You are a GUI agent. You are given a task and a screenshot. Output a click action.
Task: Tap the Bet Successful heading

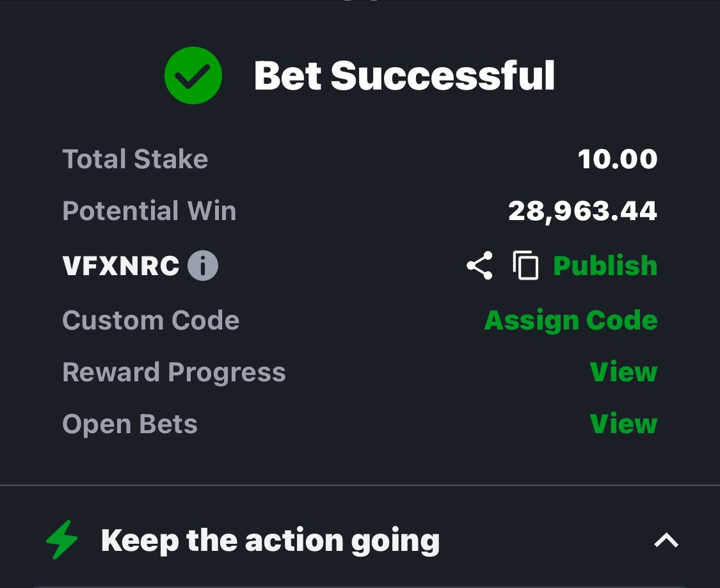point(404,75)
